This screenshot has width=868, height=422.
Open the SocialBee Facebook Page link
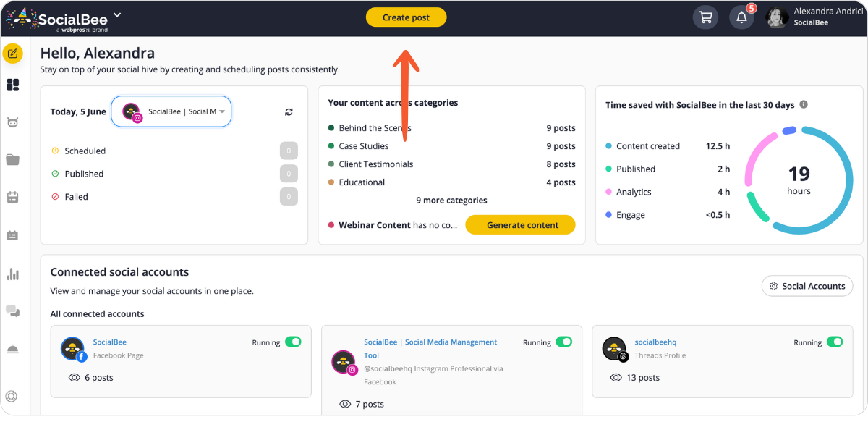pos(110,342)
